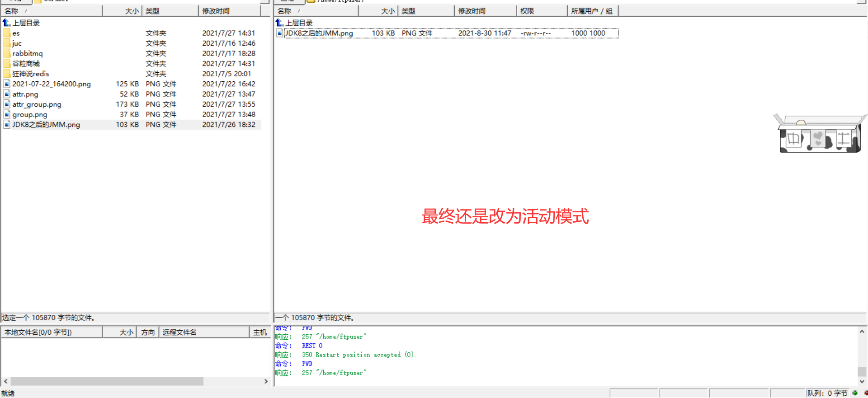Sort local files by 名称 column
The height and width of the screenshot is (398, 868).
(52, 11)
